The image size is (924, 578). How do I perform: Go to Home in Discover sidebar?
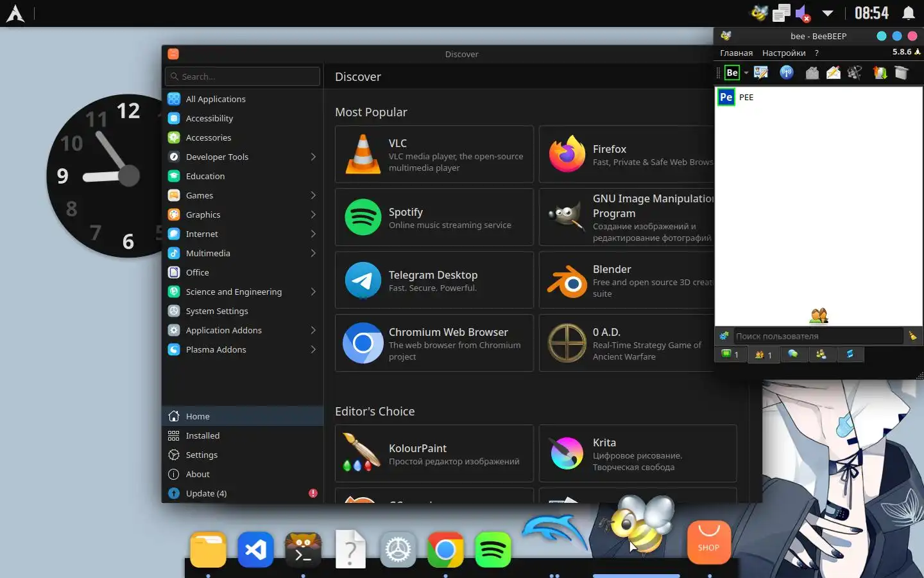243,416
